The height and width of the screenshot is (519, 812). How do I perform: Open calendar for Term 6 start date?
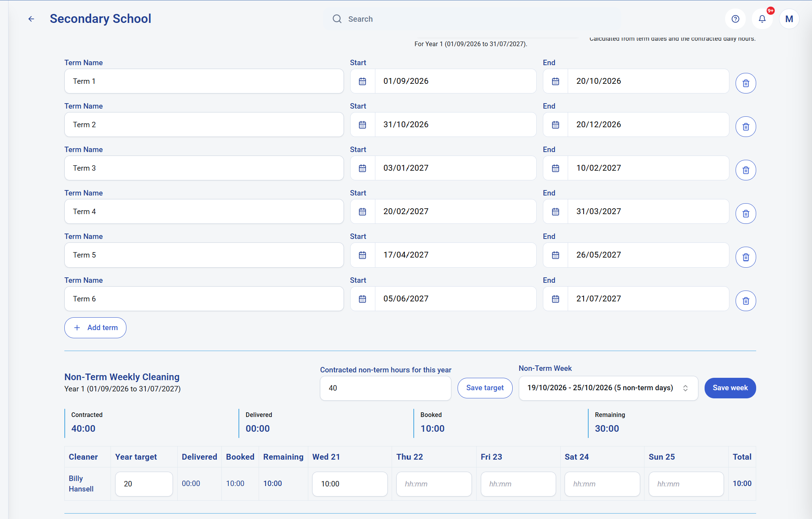pyautogui.click(x=363, y=299)
